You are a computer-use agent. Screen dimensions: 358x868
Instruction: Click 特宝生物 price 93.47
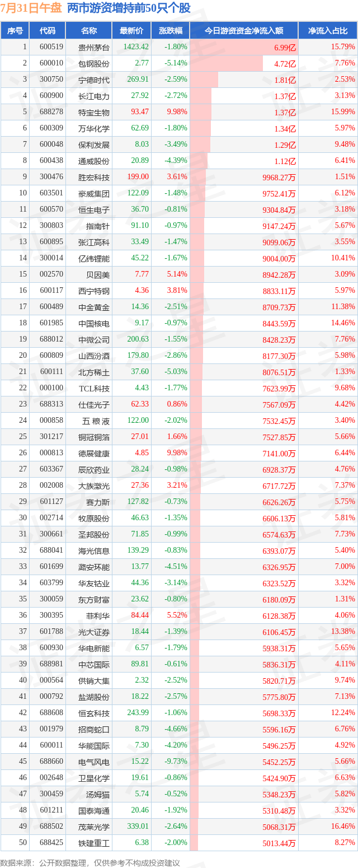click(140, 112)
